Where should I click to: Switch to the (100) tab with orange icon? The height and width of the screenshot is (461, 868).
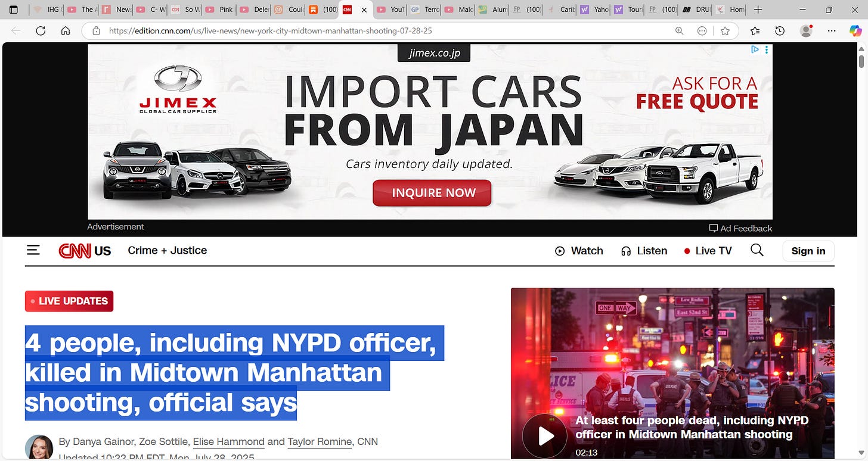(x=323, y=10)
